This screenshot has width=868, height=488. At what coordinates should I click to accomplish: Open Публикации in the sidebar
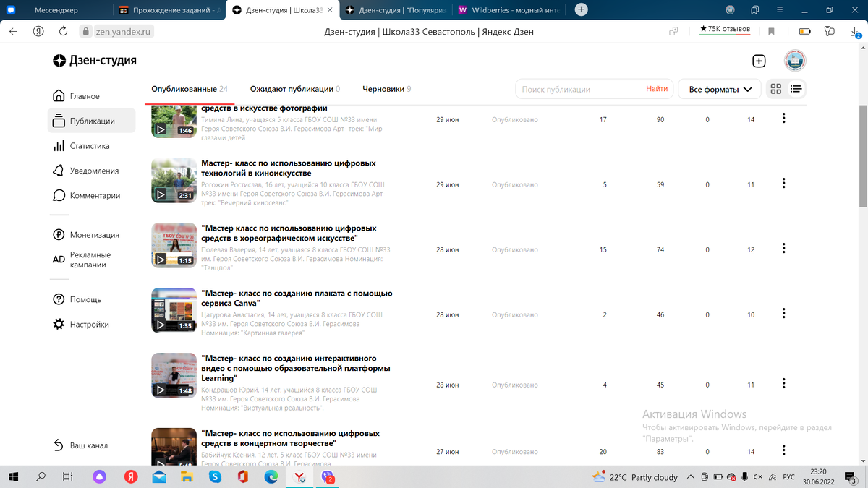(x=91, y=121)
